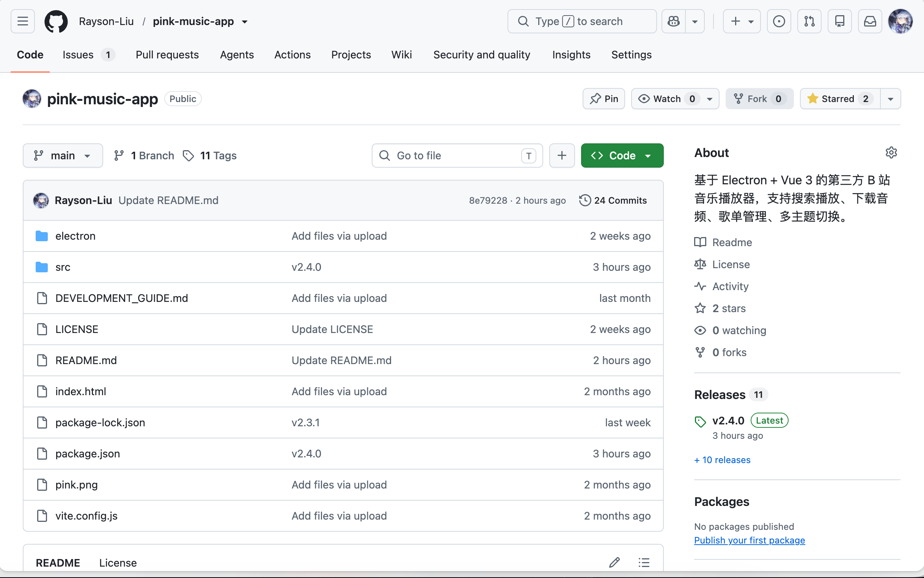Open the 11 Tags link

[210, 155]
